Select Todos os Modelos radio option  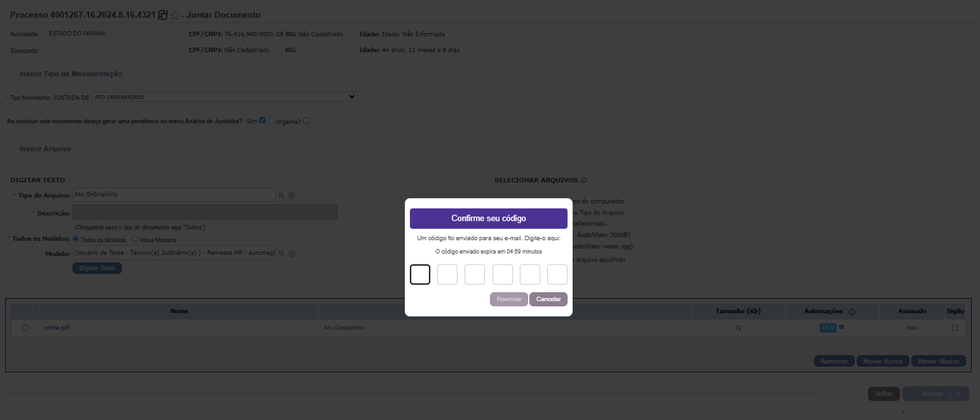pyautogui.click(x=76, y=239)
